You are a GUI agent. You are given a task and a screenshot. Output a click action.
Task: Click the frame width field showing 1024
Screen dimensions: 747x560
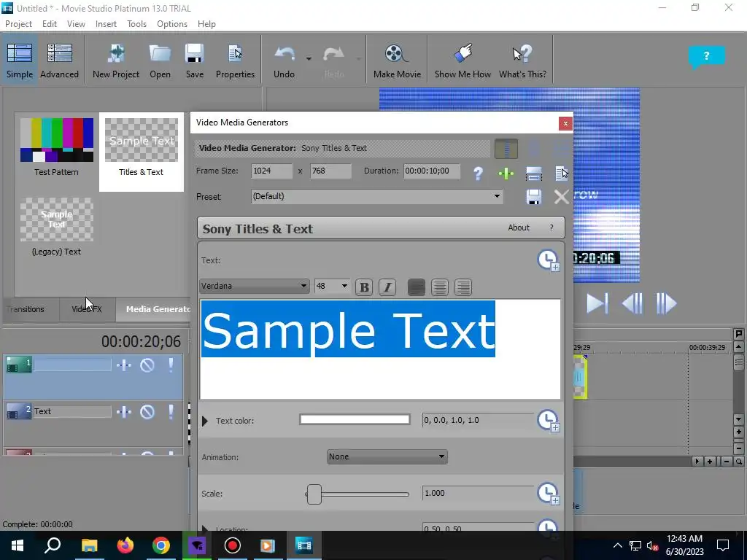tap(271, 171)
